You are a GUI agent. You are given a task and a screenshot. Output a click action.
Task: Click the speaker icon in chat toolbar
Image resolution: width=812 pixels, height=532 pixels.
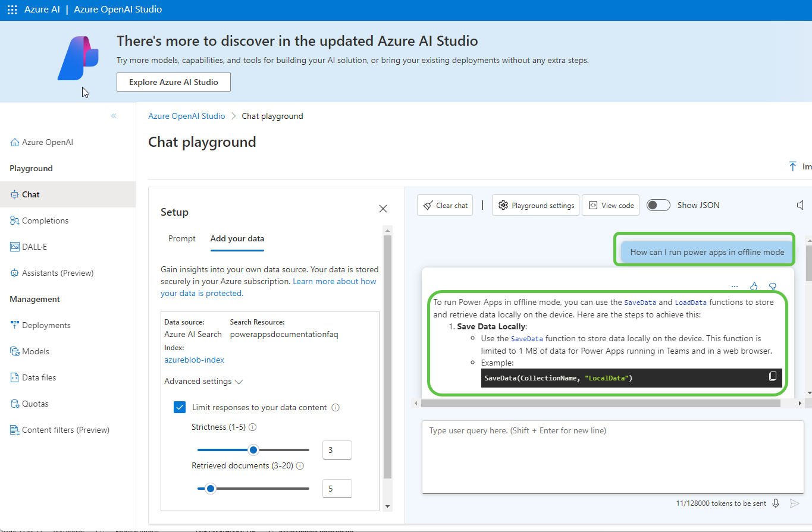click(x=800, y=205)
